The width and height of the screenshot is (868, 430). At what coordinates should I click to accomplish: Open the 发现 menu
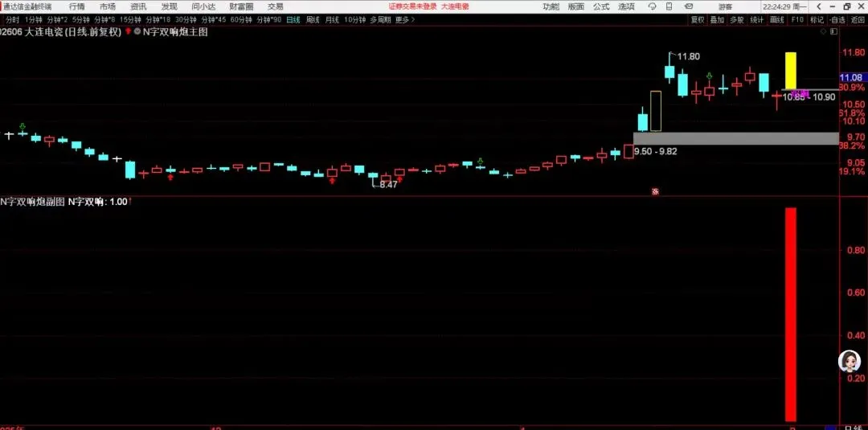pyautogui.click(x=170, y=6)
